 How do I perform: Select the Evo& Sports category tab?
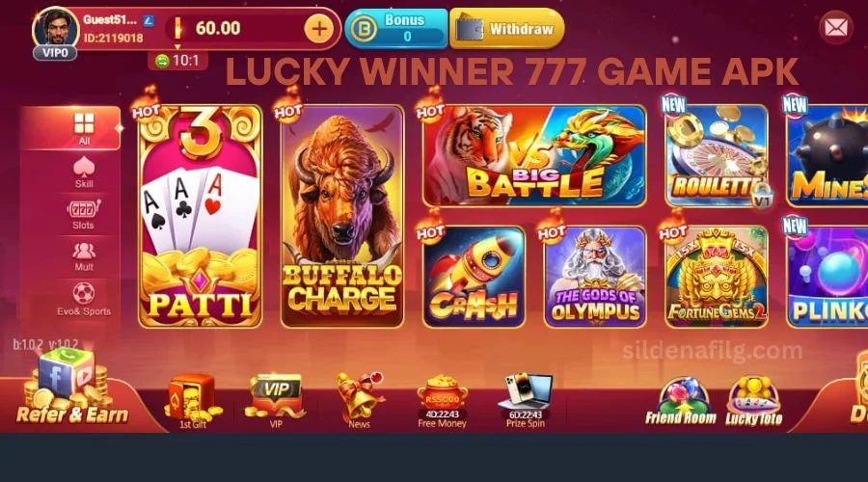click(x=84, y=300)
